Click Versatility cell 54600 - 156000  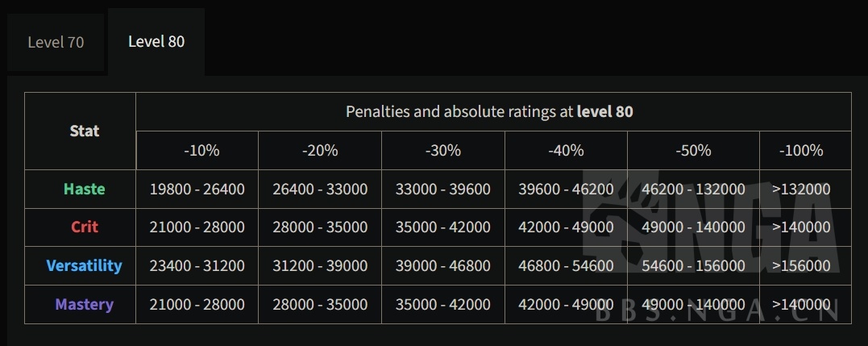tap(693, 266)
